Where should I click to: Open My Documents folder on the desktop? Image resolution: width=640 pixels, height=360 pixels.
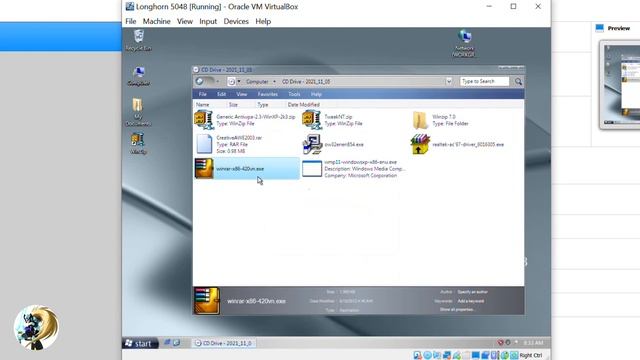(x=138, y=112)
